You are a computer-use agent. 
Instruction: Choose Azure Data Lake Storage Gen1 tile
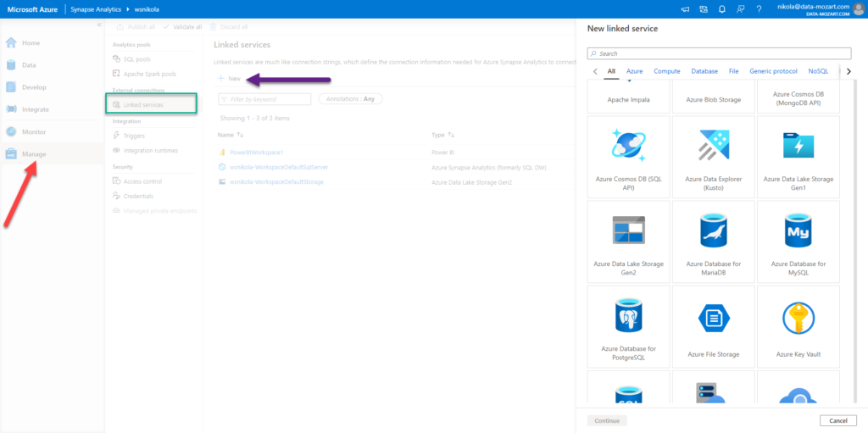(x=798, y=157)
